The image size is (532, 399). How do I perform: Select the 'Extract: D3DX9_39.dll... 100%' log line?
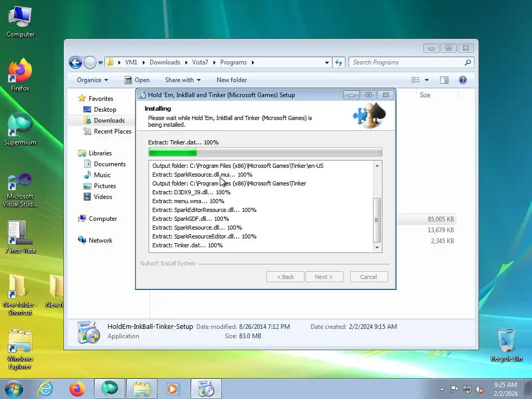(x=191, y=192)
